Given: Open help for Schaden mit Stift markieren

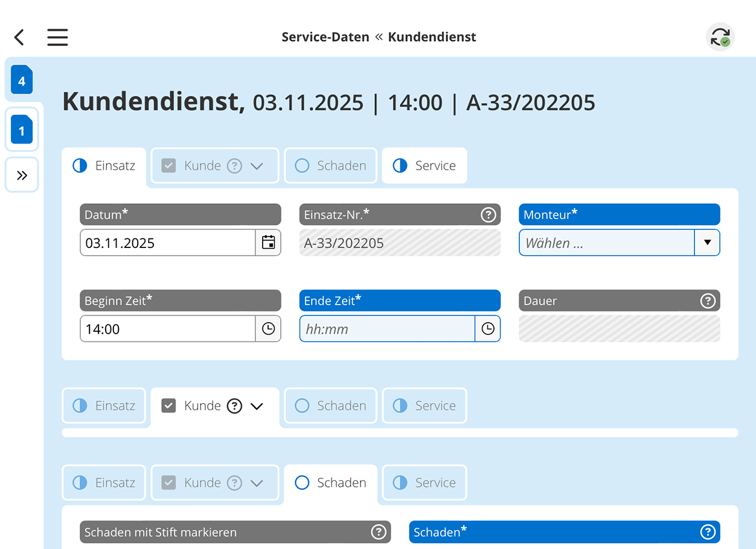Looking at the screenshot, I should tap(379, 532).
